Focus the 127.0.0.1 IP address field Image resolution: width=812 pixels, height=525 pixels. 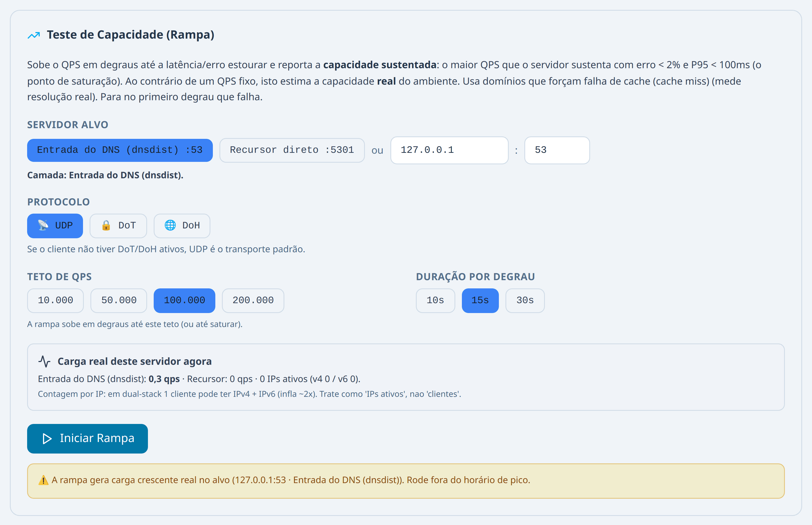click(450, 150)
